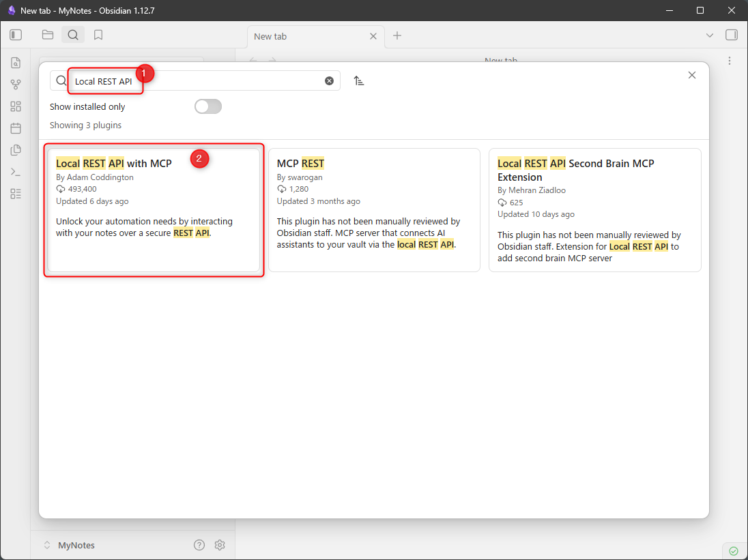Screen dimensions: 748x560
Task: Insert template ribbon icon
Action: coord(16,150)
